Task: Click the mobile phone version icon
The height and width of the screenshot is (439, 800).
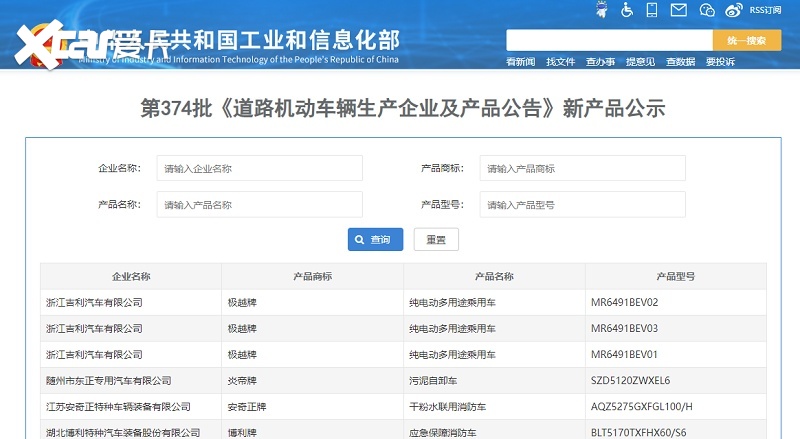Action: 652,10
